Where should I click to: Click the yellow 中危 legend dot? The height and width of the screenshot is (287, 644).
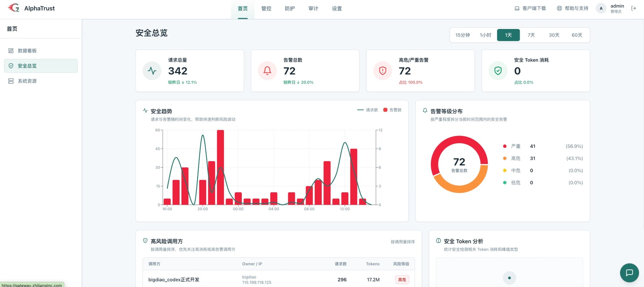pos(505,171)
